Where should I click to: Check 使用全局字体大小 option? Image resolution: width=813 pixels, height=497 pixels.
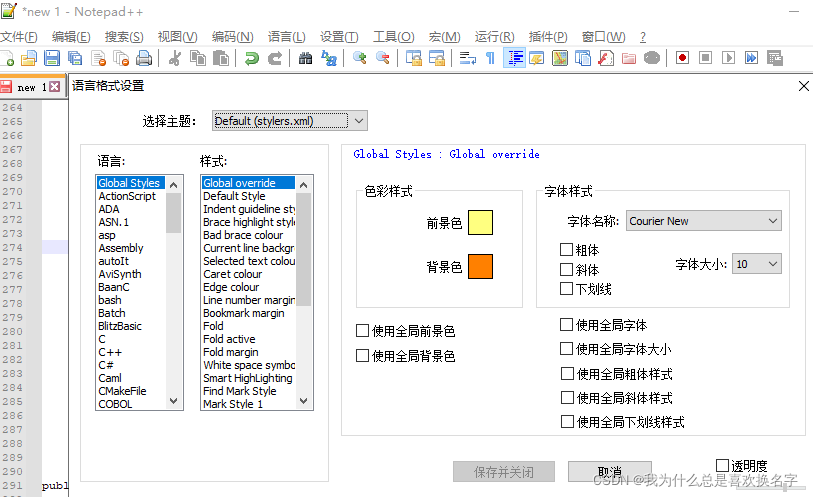[566, 349]
